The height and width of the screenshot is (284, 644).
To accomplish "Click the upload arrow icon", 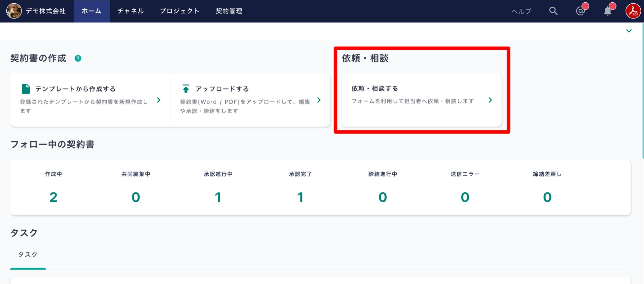I will pos(186,89).
